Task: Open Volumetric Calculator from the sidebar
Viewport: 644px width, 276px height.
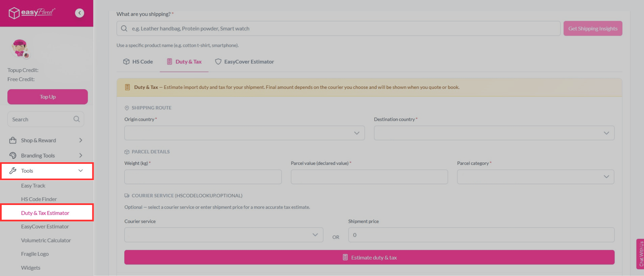Action: pyautogui.click(x=46, y=240)
